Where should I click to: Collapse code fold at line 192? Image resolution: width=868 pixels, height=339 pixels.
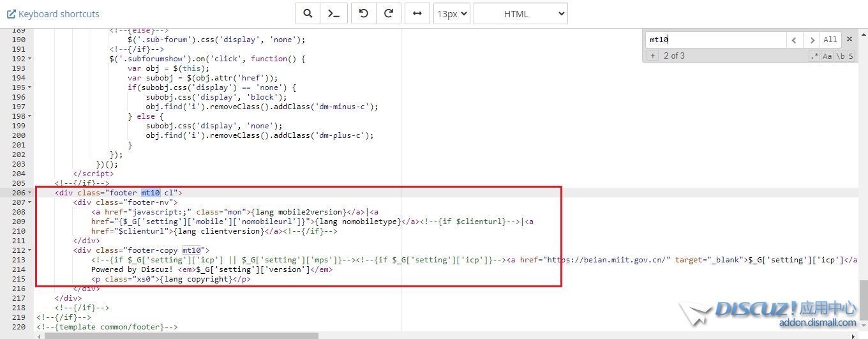pos(30,59)
